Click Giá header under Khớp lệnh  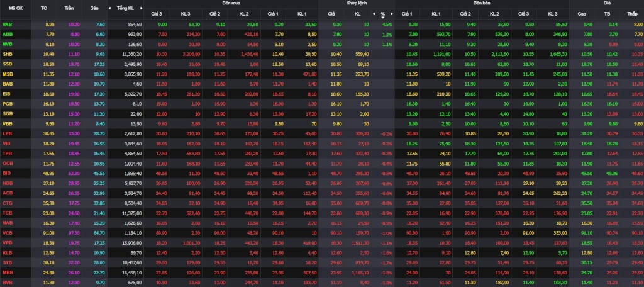[331, 14]
